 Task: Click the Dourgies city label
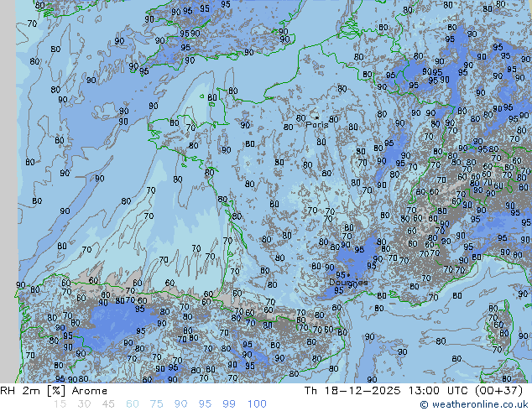(x=348, y=282)
